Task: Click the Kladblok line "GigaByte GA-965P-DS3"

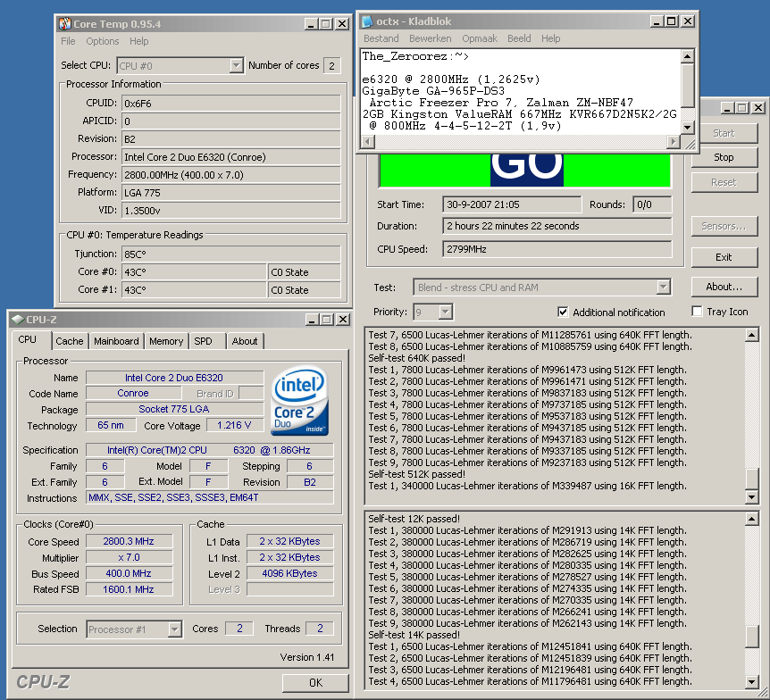Action: coord(433,91)
